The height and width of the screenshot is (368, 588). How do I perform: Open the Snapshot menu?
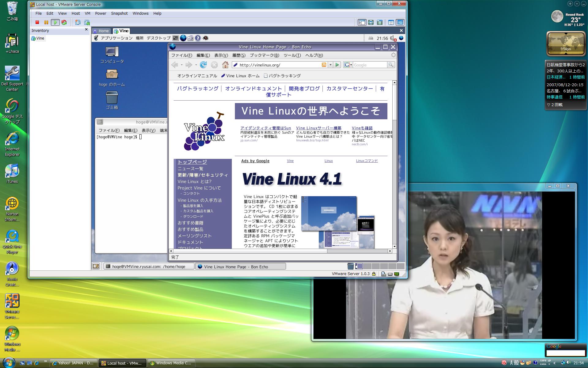coord(119,13)
